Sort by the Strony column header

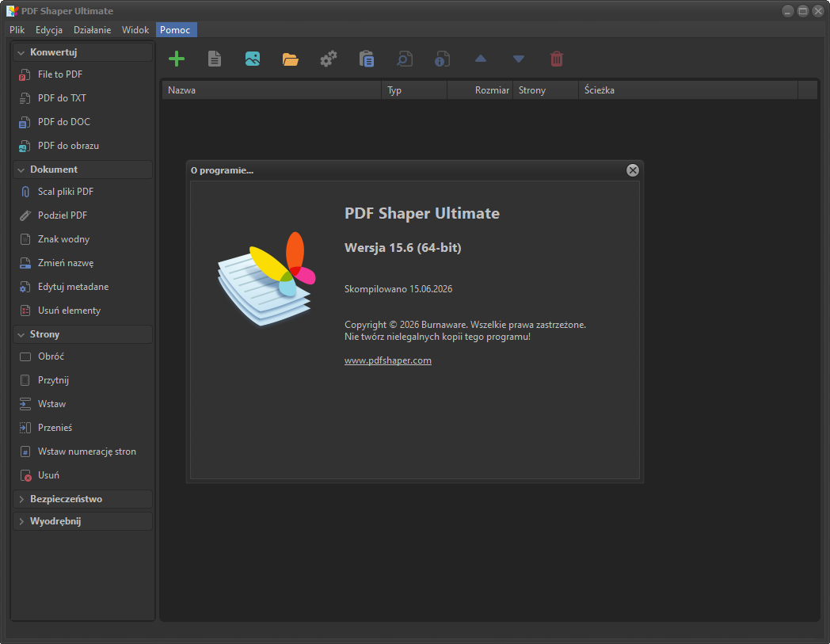(545, 90)
